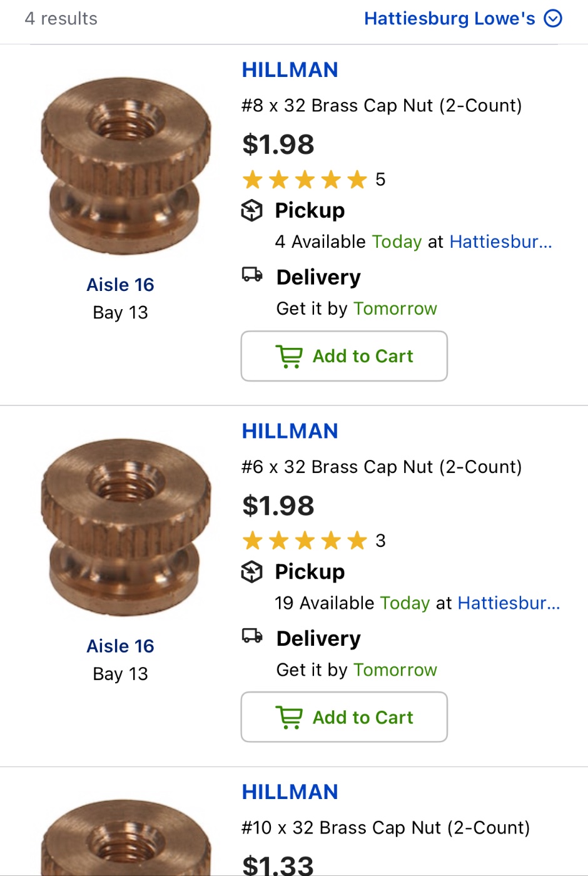This screenshot has height=876, width=588.
Task: Click the #6 brass cap nut product image
Action: pyautogui.click(x=125, y=527)
